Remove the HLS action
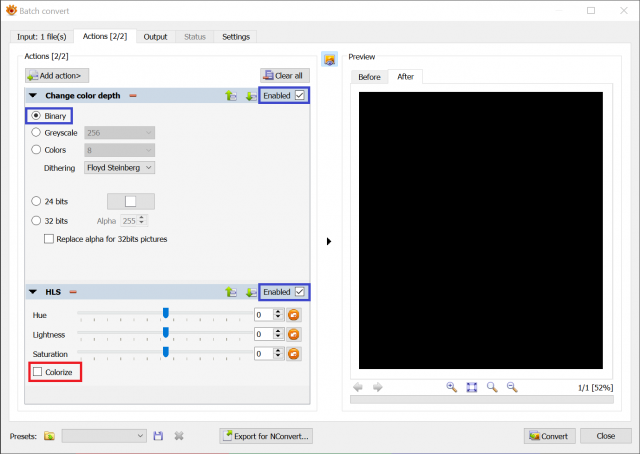 tap(73, 292)
